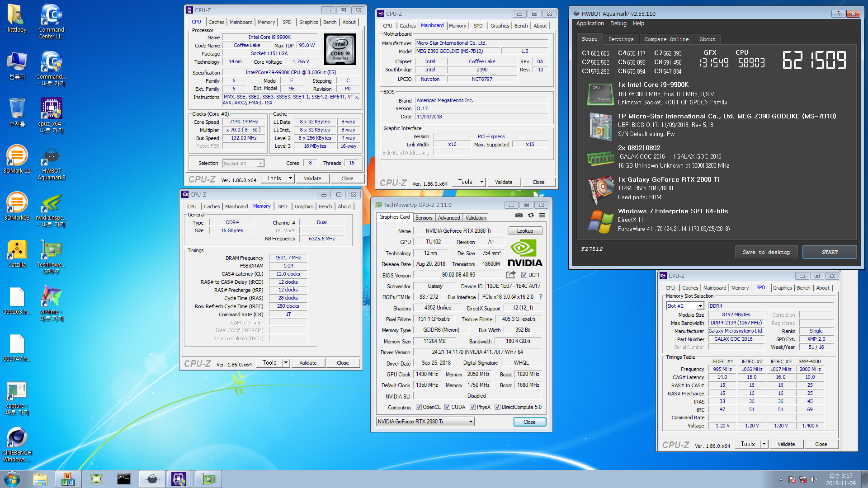Click the Close button in GPU-Z

(529, 422)
